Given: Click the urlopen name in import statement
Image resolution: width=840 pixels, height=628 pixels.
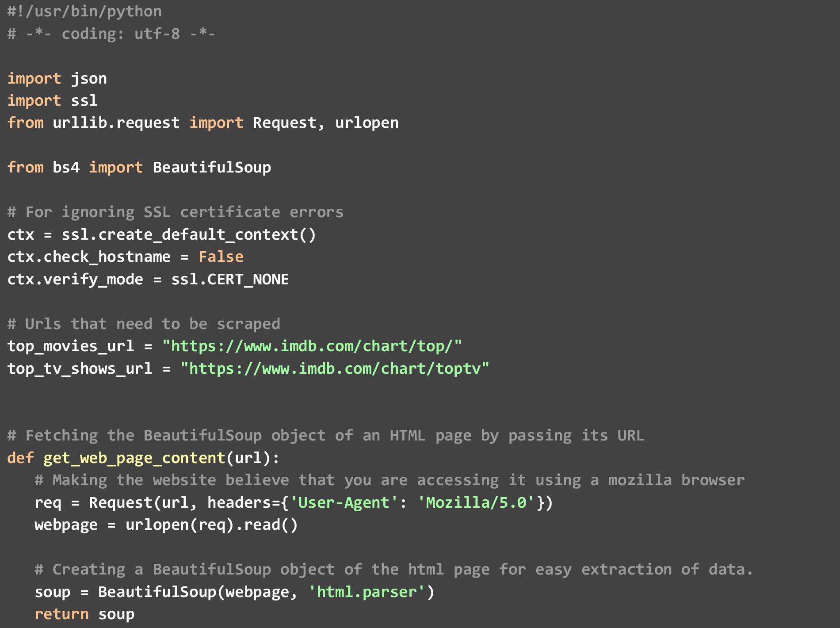Looking at the screenshot, I should (367, 123).
